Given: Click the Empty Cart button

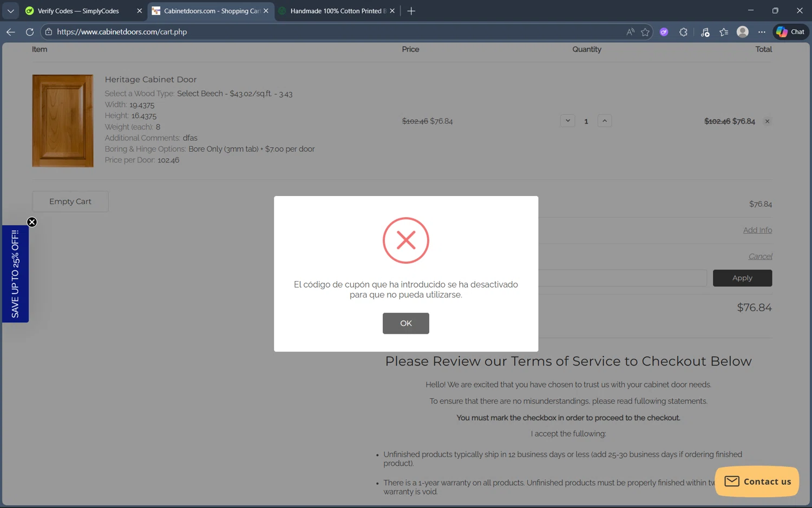Looking at the screenshot, I should click(70, 201).
